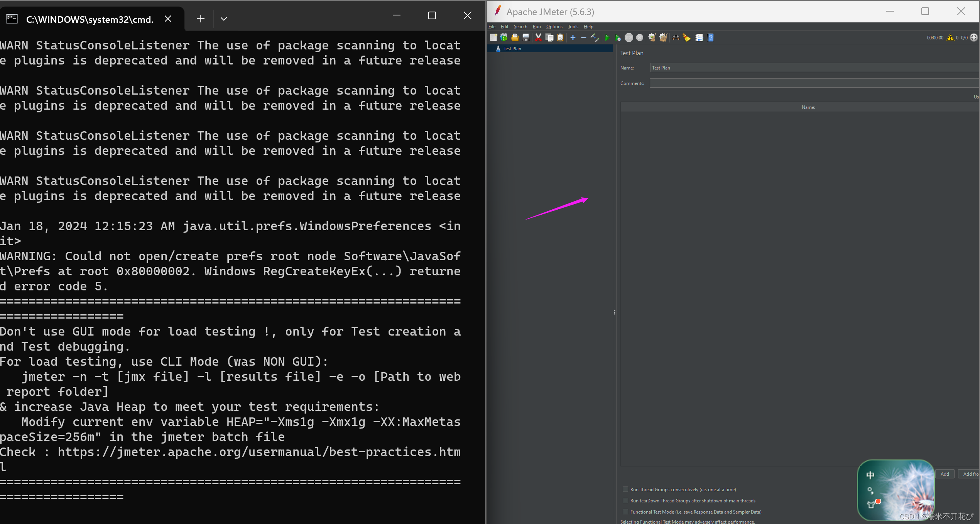This screenshot has width=980, height=524.
Task: Open the Run menu
Action: point(537,27)
